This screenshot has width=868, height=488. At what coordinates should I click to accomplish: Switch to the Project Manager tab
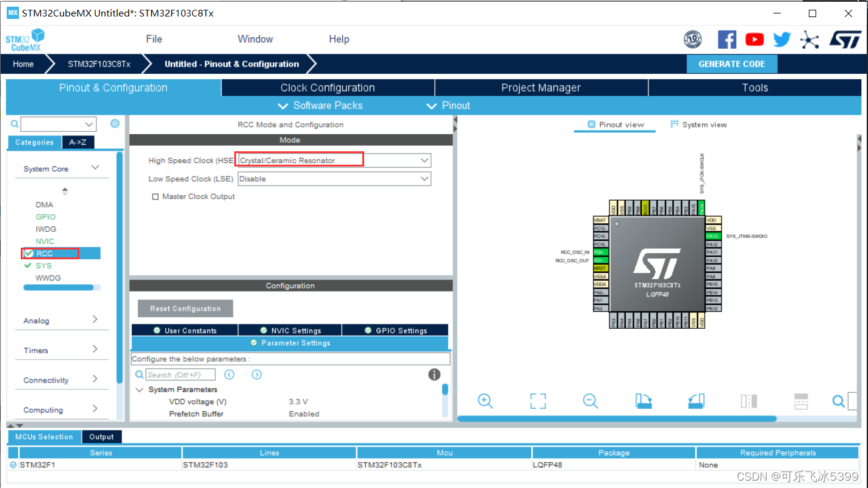coord(541,88)
